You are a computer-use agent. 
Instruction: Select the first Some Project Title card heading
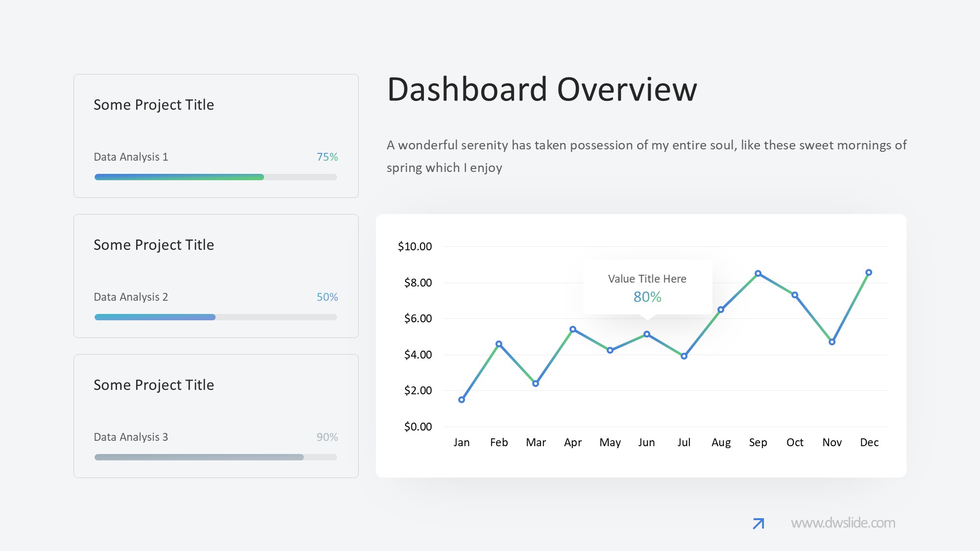pos(154,105)
